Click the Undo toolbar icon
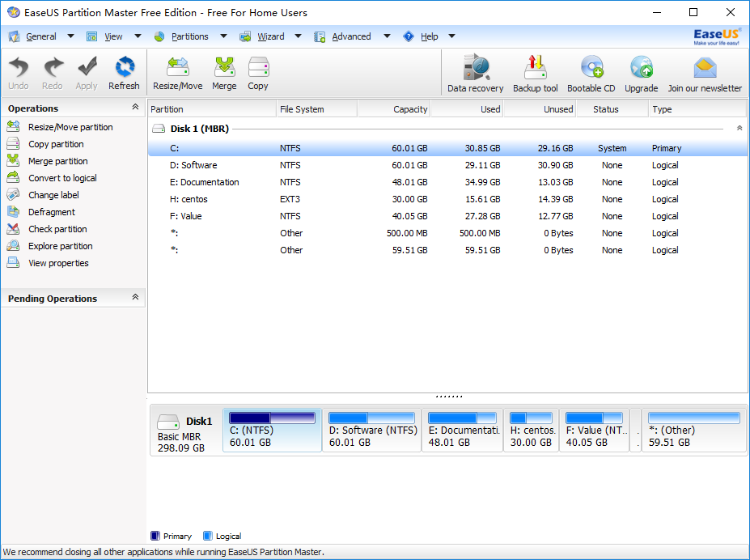This screenshot has width=750, height=560. click(18, 67)
